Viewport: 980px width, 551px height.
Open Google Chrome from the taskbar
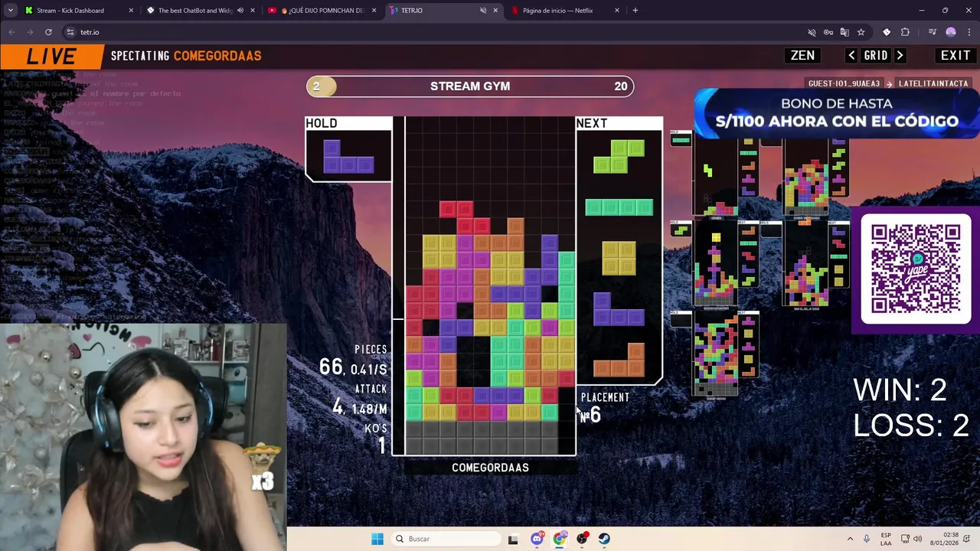(x=560, y=539)
